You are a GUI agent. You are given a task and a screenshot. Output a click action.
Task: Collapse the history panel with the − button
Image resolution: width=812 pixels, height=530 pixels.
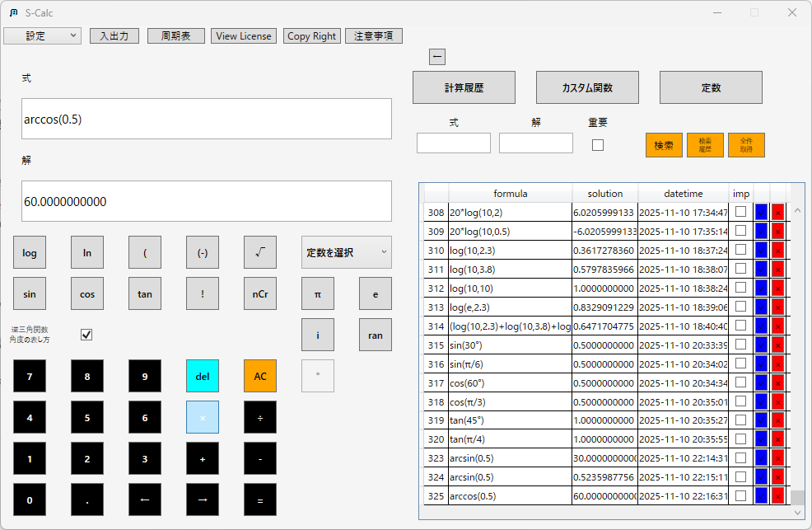[x=437, y=56]
